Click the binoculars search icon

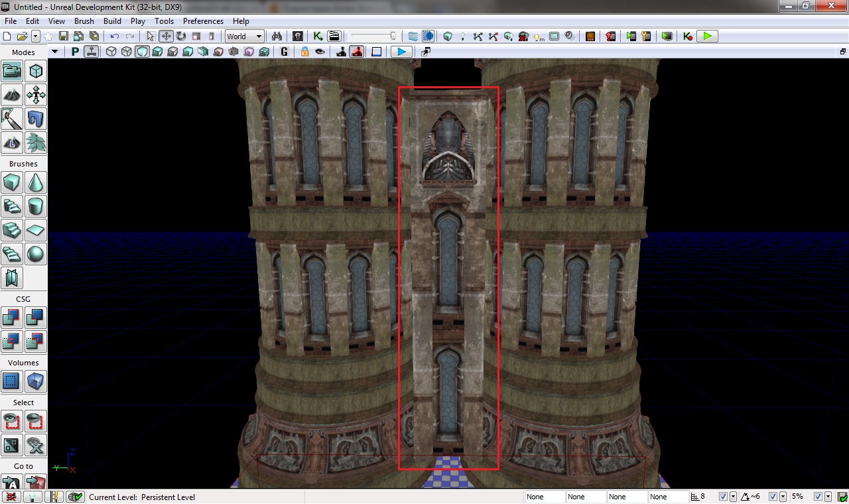[x=277, y=36]
